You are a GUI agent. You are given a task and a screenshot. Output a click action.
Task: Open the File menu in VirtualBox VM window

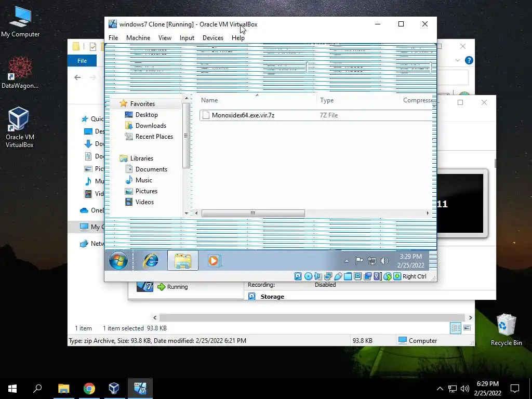[x=113, y=37]
